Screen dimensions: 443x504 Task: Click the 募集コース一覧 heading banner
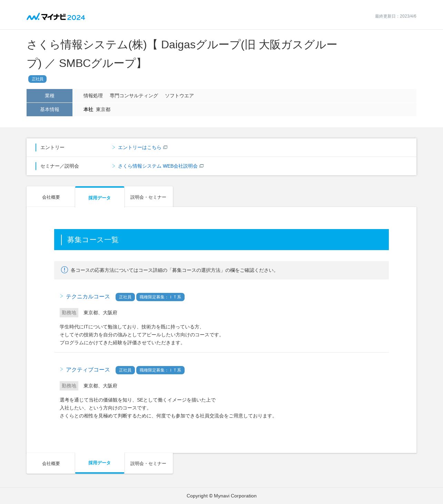pos(221,239)
